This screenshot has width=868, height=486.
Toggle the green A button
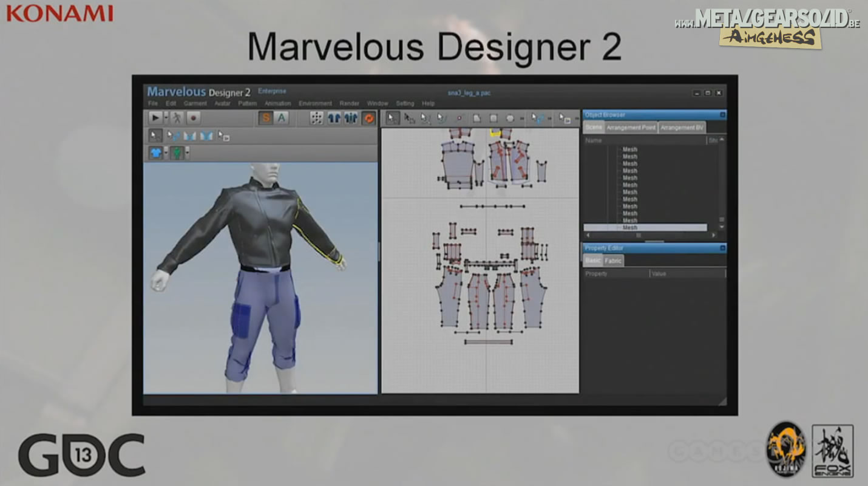pos(282,118)
